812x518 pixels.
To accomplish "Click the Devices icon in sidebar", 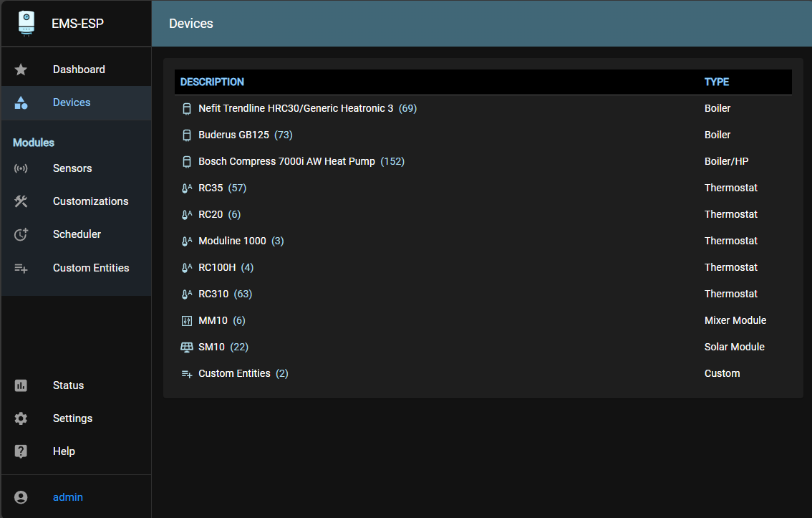I will [x=20, y=102].
